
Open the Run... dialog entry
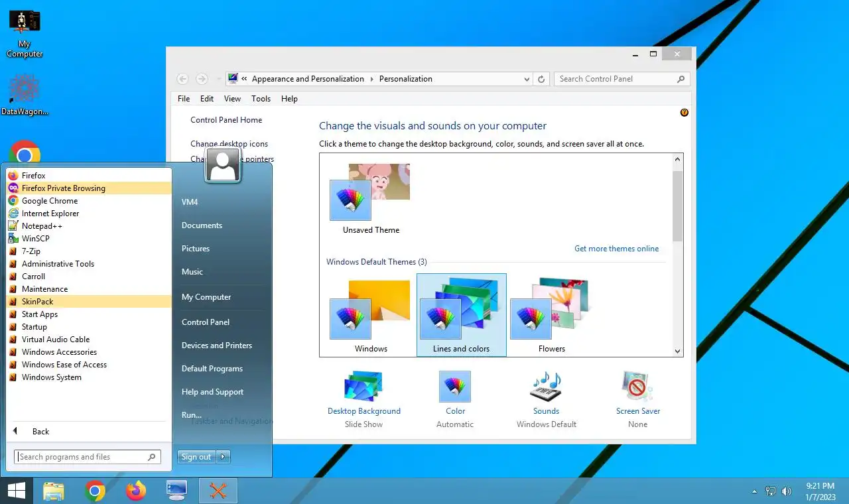pyautogui.click(x=192, y=415)
